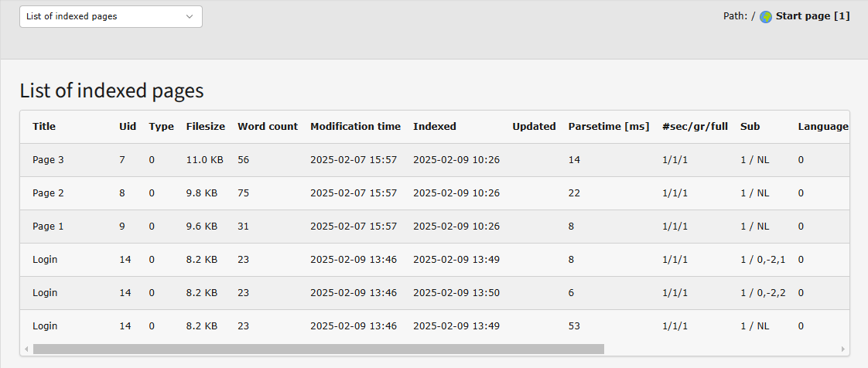868x368 pixels.
Task: Click the Updated column header
Action: coord(534,126)
